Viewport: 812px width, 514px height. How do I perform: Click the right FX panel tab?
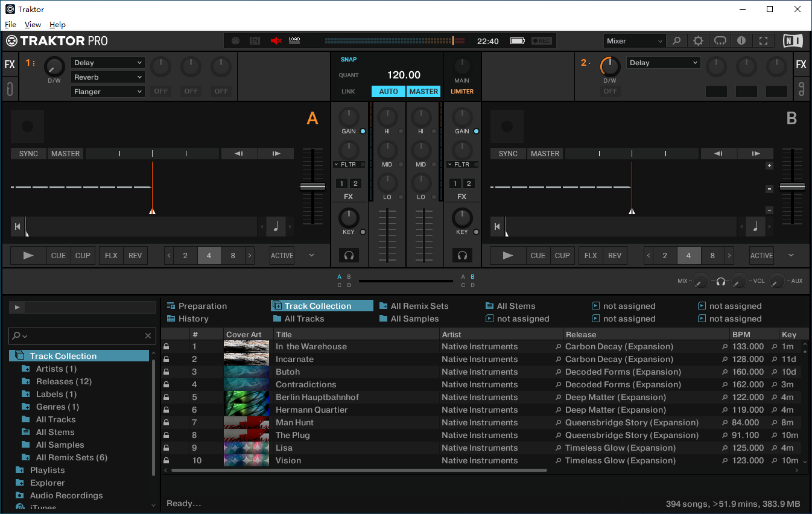click(x=801, y=65)
